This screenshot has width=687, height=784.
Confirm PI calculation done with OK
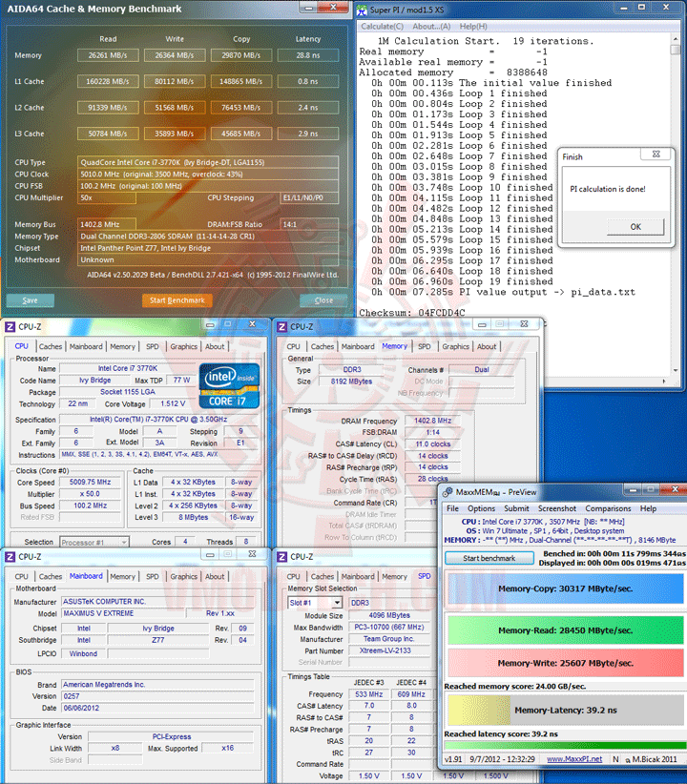[635, 226]
